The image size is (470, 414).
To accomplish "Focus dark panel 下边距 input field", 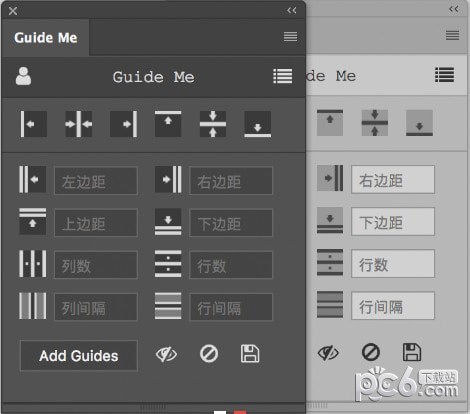I will [x=231, y=223].
